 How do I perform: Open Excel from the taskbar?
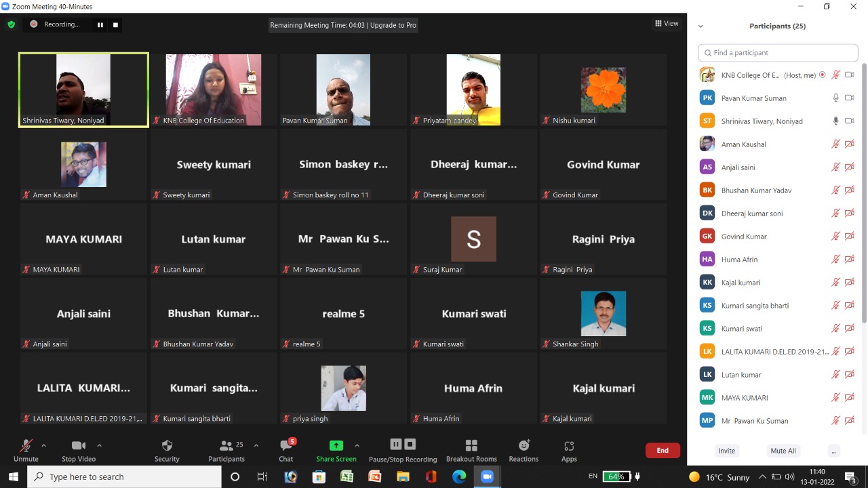(347, 476)
